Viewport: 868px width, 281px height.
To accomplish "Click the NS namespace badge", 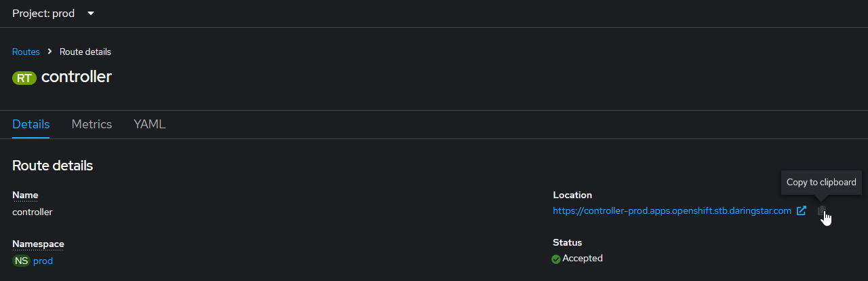I will pyautogui.click(x=21, y=261).
